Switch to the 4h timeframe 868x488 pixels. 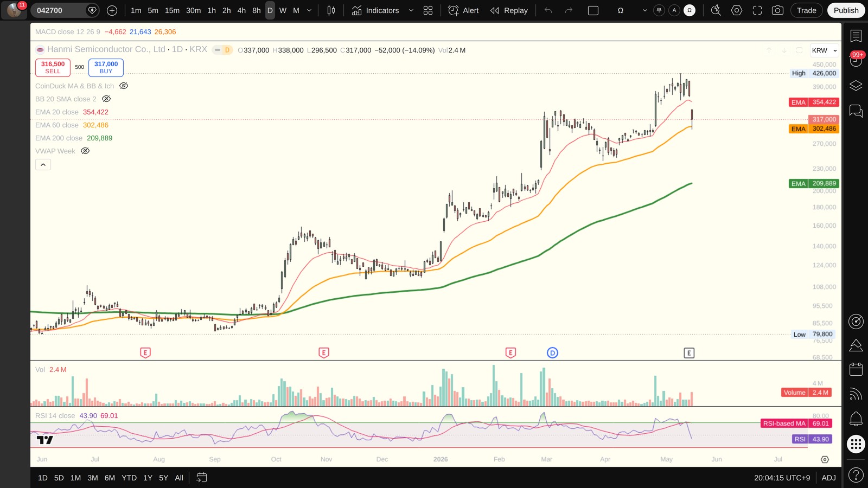click(241, 10)
